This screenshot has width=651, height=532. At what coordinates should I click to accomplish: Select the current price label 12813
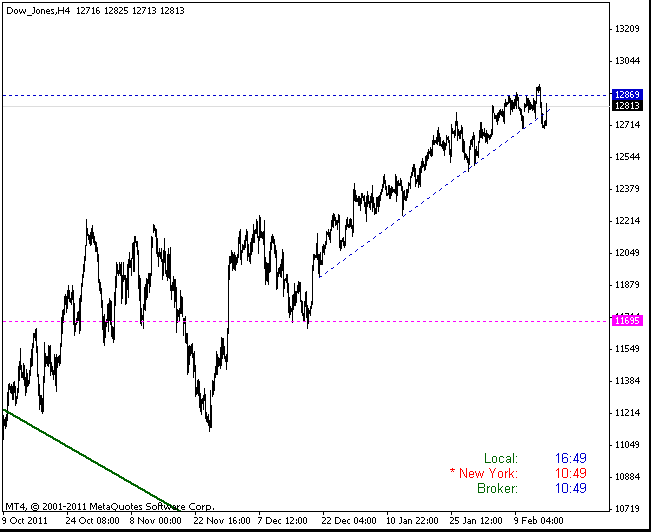point(627,105)
